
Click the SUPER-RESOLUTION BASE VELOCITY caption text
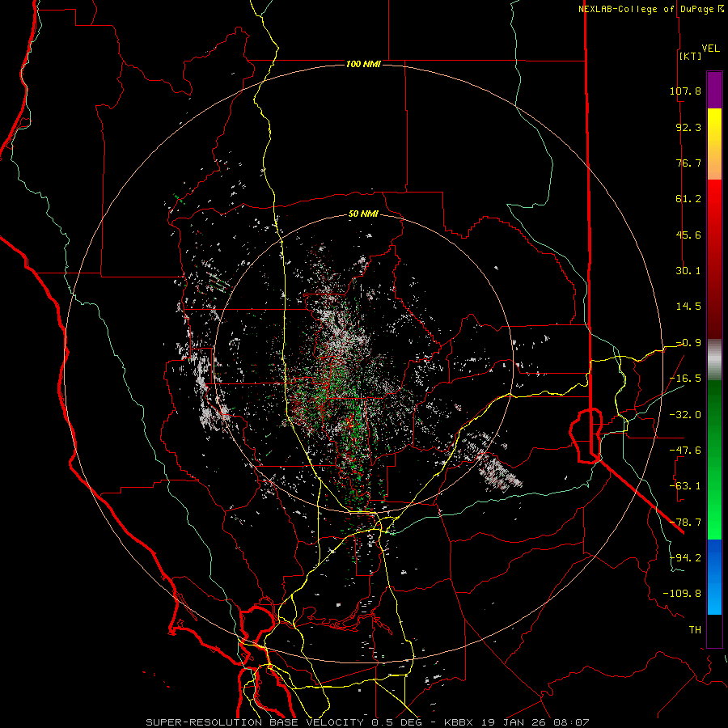(255, 722)
